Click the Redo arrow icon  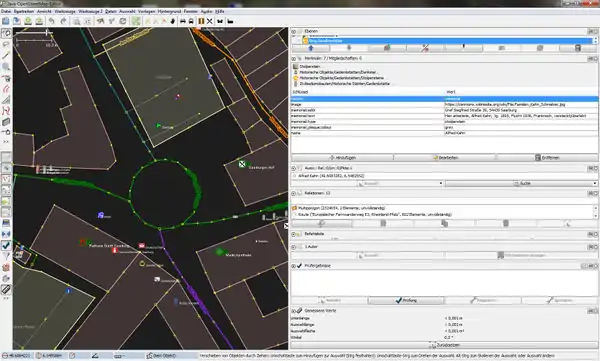63,21
